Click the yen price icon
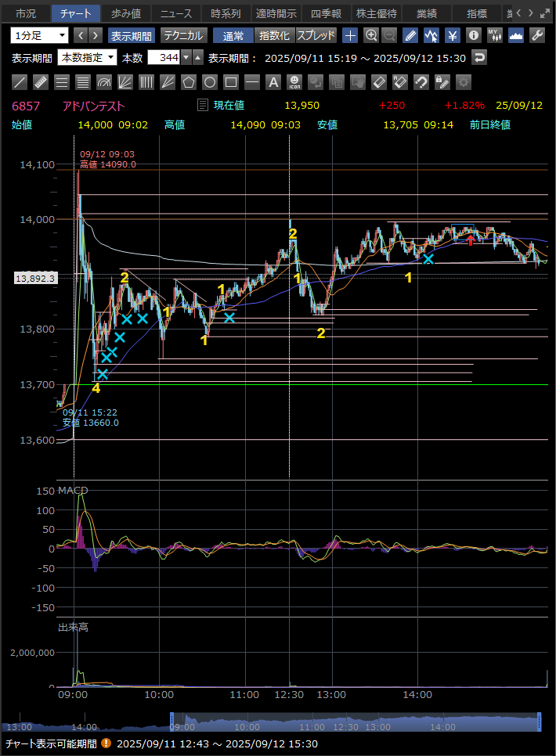This screenshot has height=756, width=556. tap(452, 35)
